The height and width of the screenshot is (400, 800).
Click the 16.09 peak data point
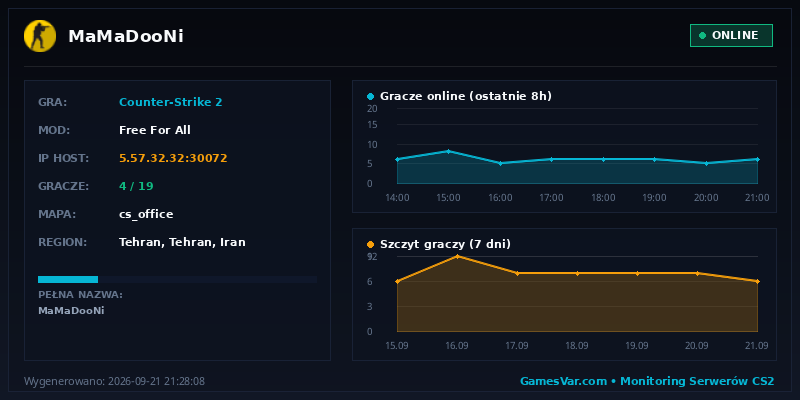click(457, 256)
